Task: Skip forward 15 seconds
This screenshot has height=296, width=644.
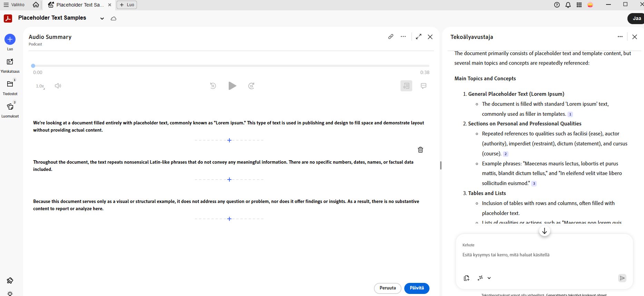Action: (x=251, y=86)
